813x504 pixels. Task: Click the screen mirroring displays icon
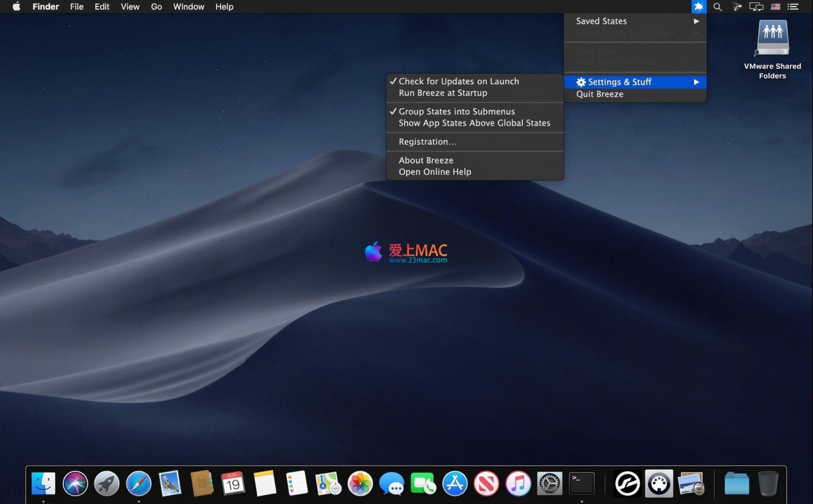(756, 7)
